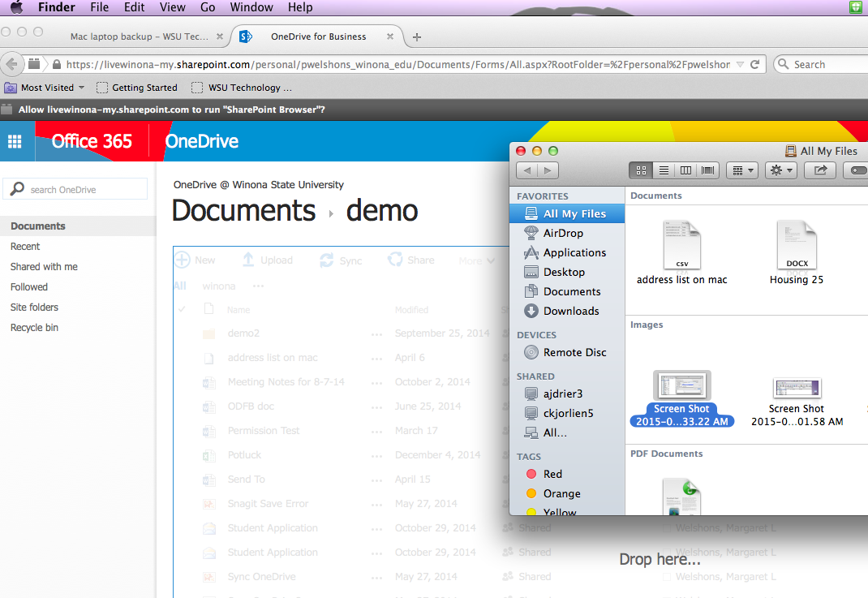Reload the page in the browser
The height and width of the screenshot is (598, 868).
pyautogui.click(x=754, y=64)
